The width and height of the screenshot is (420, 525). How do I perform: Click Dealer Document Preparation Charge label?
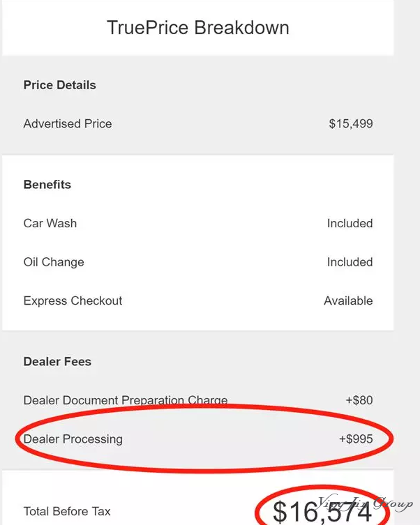point(126,400)
